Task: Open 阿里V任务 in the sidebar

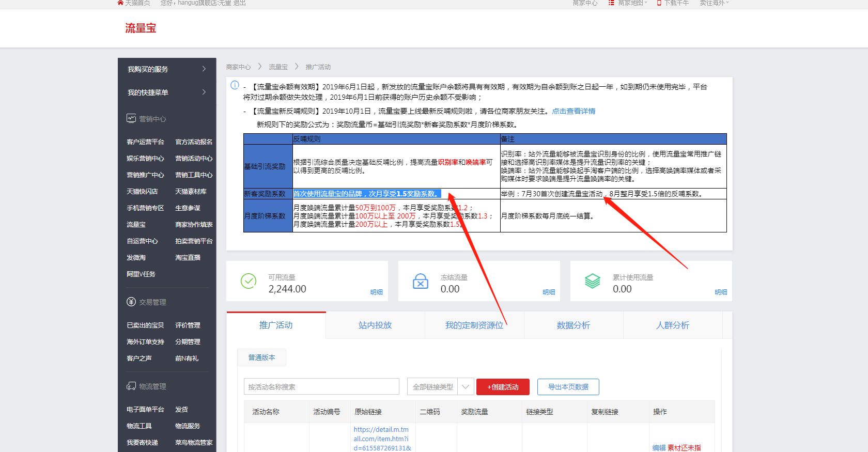Action: 141,274
